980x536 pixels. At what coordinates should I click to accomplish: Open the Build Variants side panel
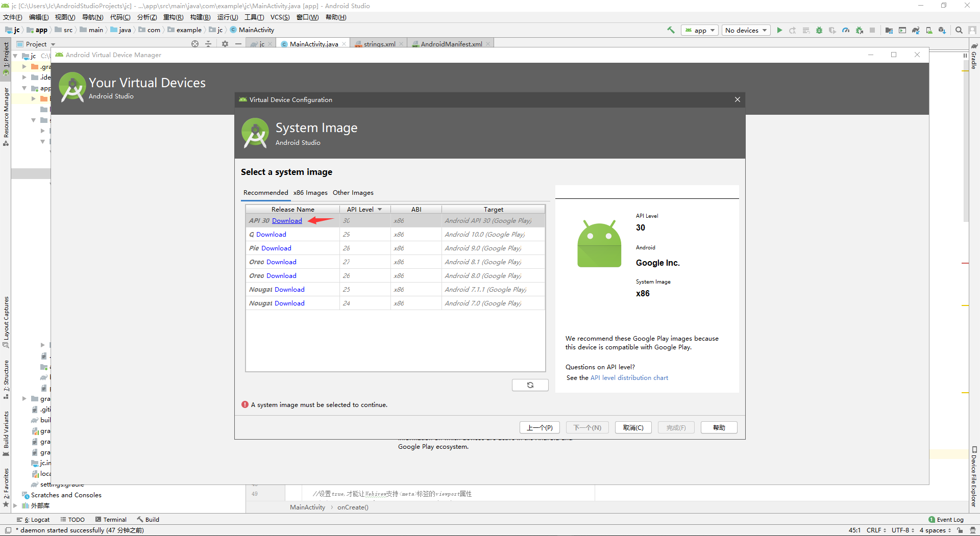pyautogui.click(x=6, y=433)
